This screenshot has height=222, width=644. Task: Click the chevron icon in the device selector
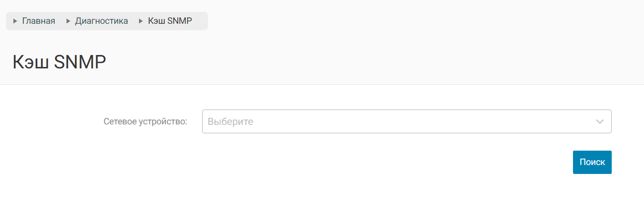point(600,121)
